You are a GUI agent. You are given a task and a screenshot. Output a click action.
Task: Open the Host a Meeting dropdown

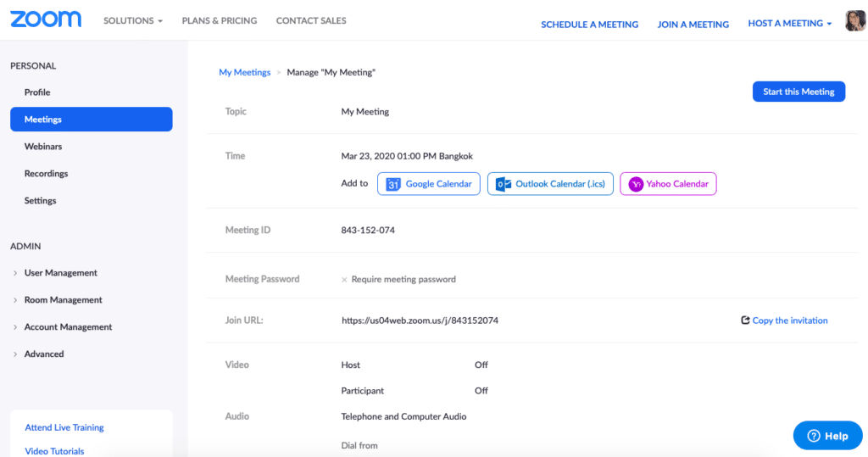click(789, 24)
